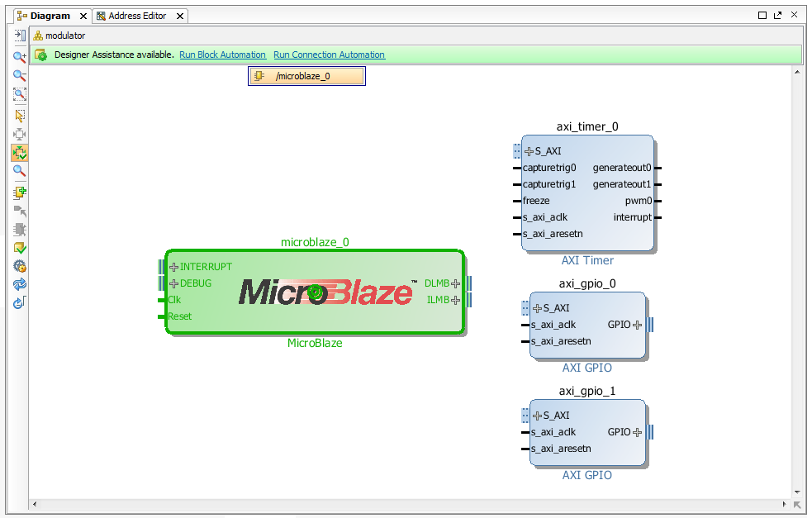
Task: Click the Regenerate Layout arrows icon
Action: [20, 284]
